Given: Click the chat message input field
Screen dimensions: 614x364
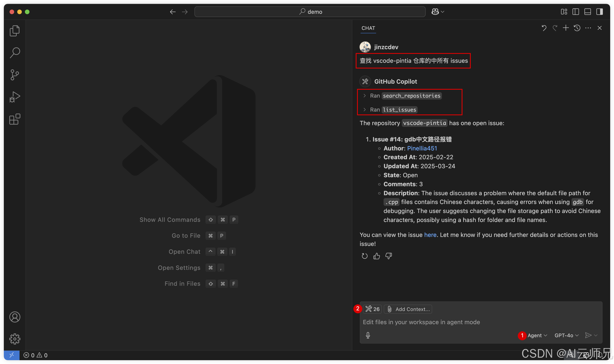Looking at the screenshot, I should pos(466,322).
